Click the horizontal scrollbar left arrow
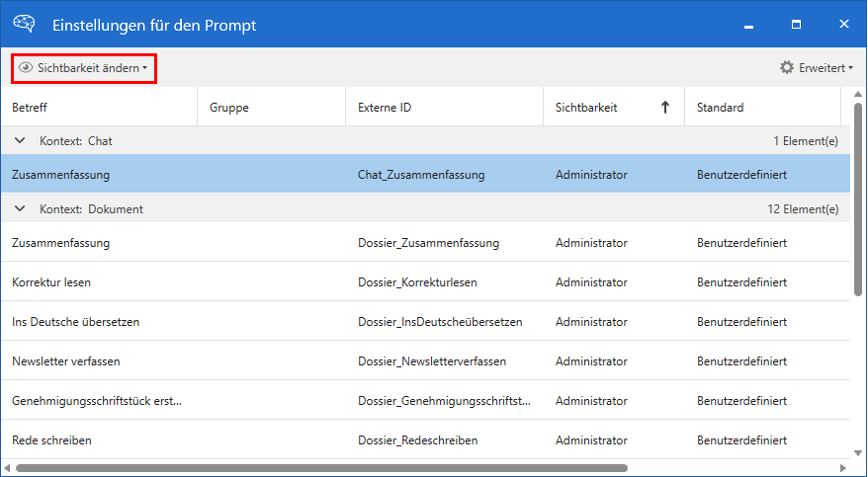Image resolution: width=868 pixels, height=477 pixels. [8, 468]
